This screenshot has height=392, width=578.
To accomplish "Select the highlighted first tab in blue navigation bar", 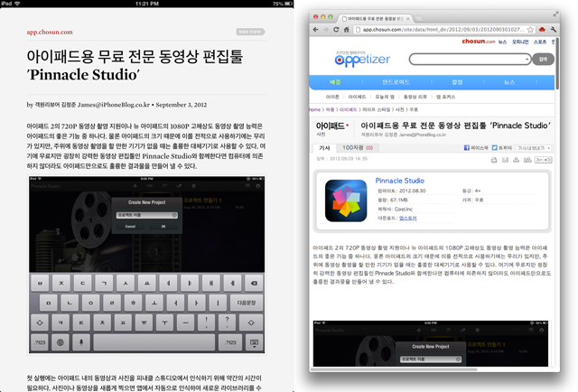I will [335, 82].
